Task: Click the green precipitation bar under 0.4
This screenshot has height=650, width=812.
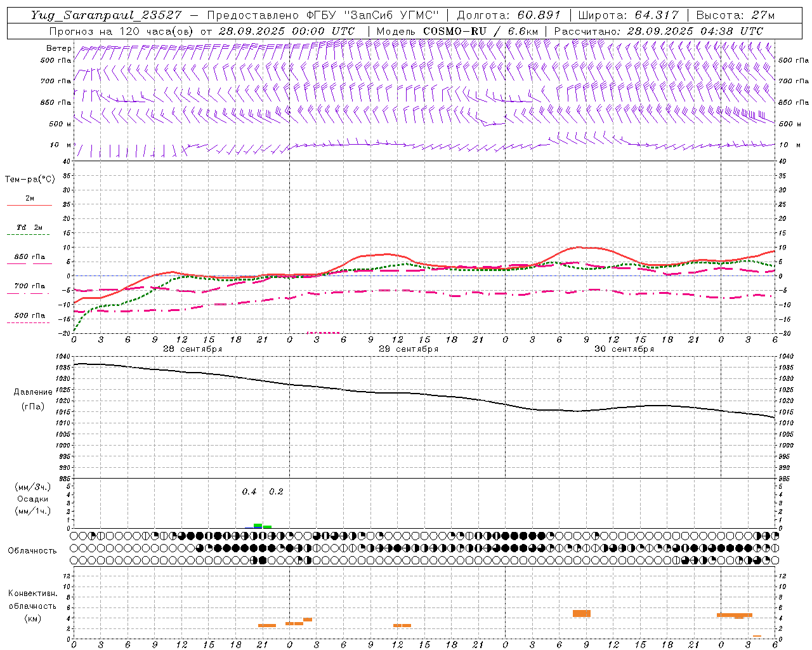Action: click(x=258, y=526)
